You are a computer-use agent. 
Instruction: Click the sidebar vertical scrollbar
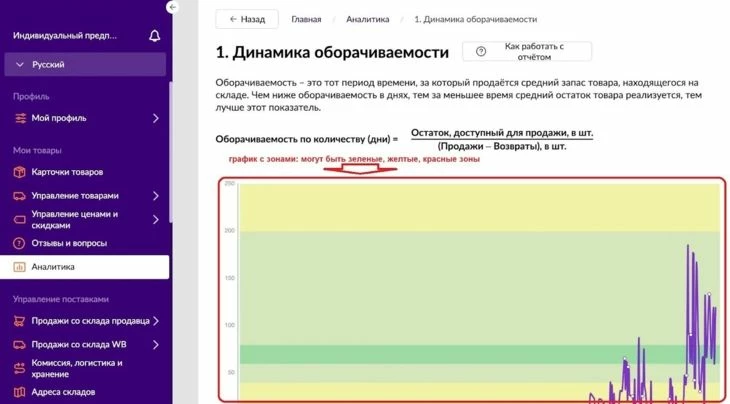(x=170, y=152)
